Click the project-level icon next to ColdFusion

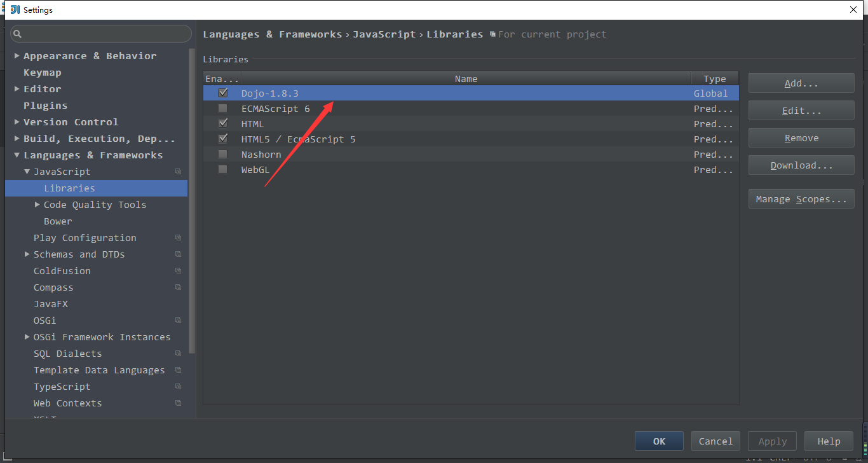178,271
